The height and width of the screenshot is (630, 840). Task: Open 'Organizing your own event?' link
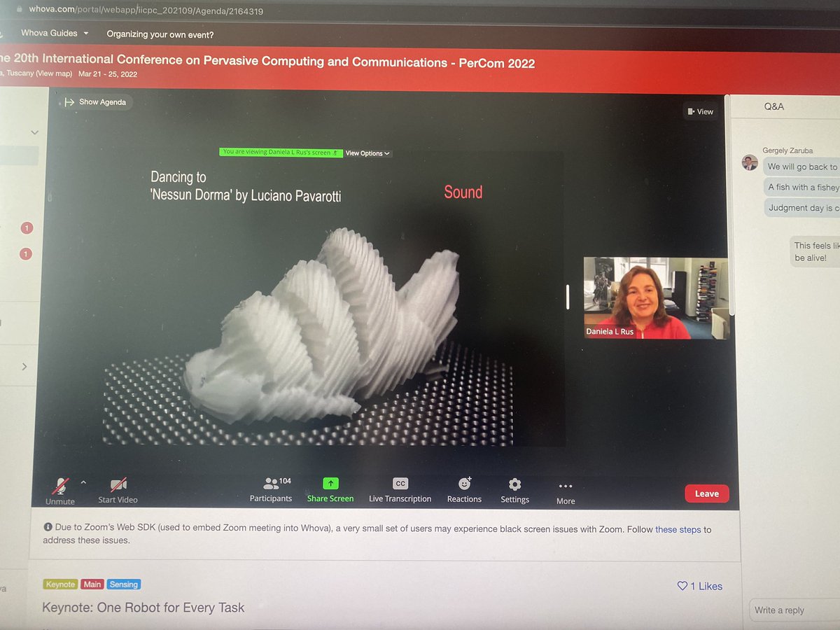160,34
